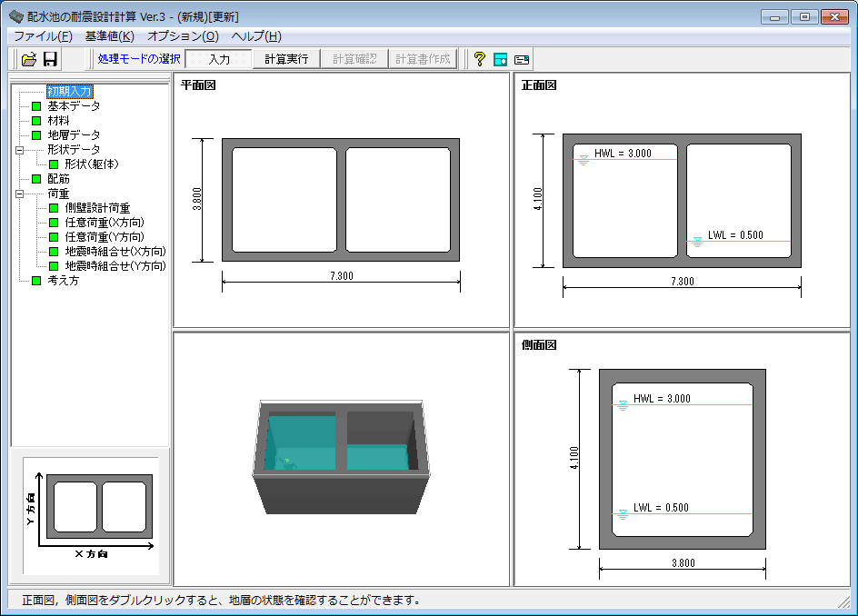This screenshot has width=858, height=616.
Task: Click the green square beside 材料
Action: [36, 120]
